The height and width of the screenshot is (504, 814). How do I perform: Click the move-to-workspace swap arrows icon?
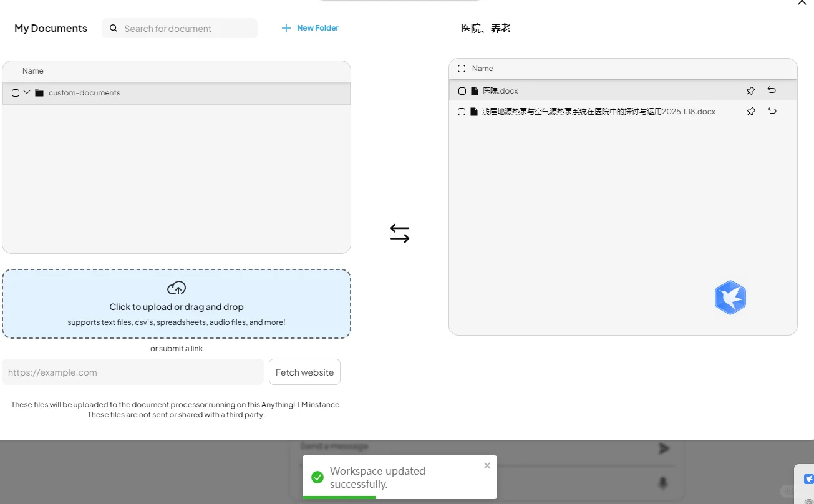[x=400, y=233]
